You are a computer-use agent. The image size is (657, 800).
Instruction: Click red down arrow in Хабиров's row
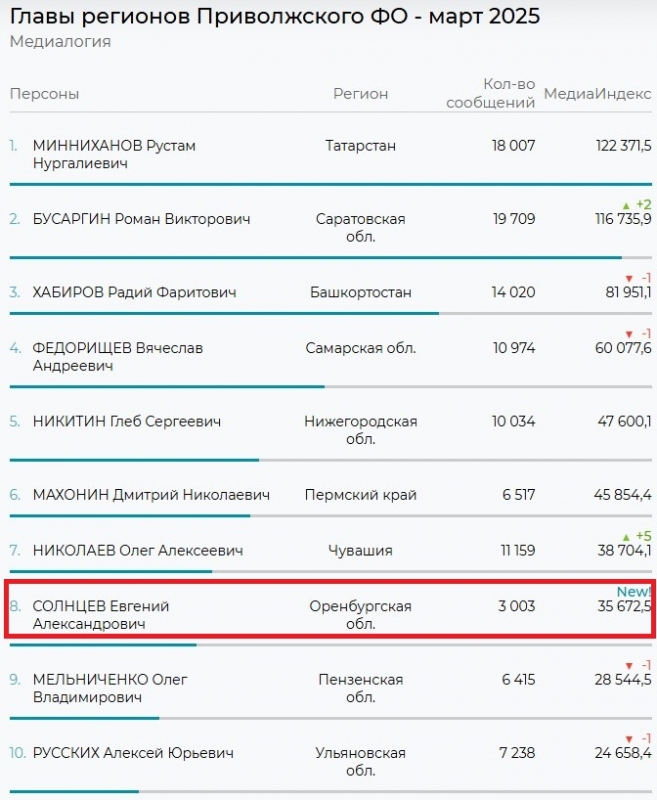coord(628,278)
